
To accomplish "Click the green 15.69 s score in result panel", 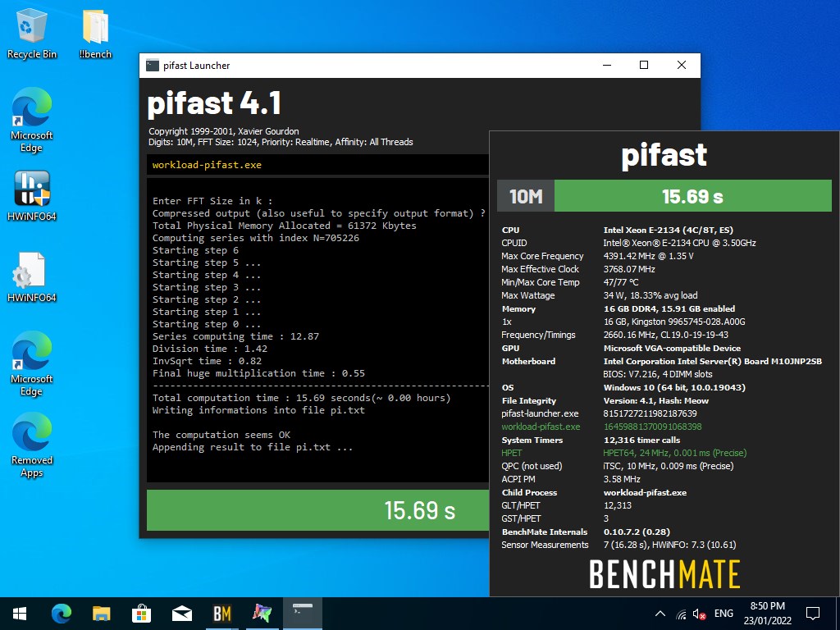I will 692,196.
